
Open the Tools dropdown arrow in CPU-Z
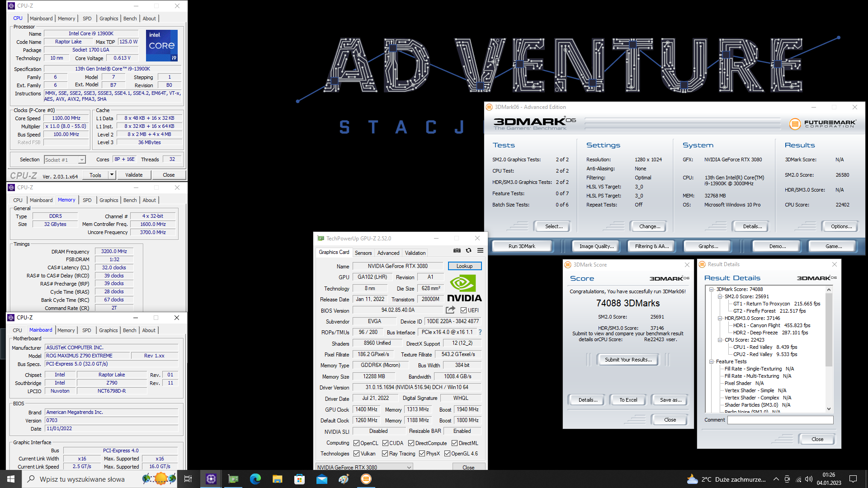112,175
